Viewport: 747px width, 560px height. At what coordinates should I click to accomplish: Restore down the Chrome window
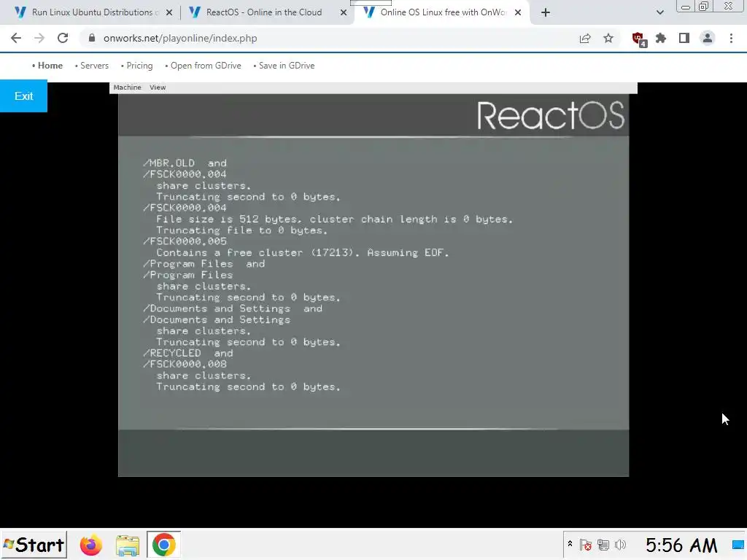(704, 7)
